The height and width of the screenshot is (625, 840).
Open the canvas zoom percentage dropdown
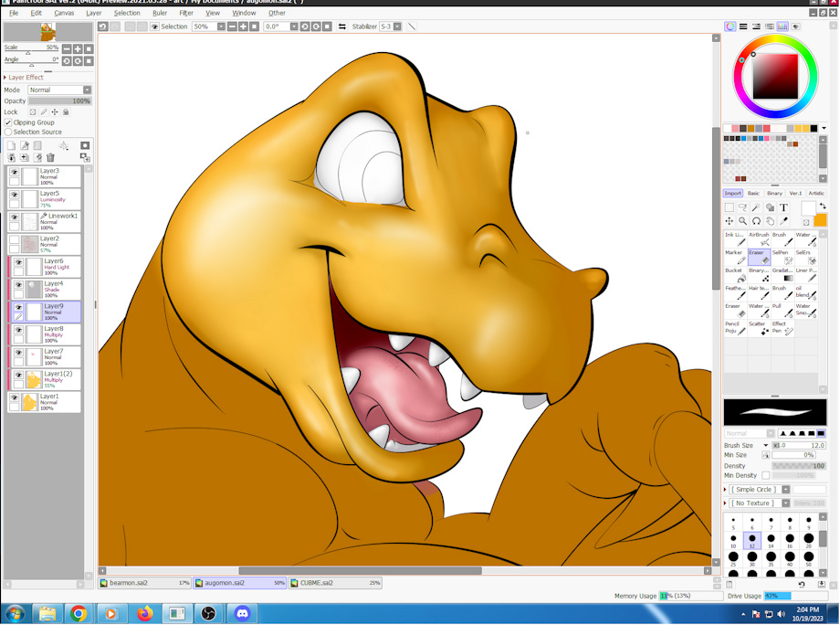(x=221, y=26)
